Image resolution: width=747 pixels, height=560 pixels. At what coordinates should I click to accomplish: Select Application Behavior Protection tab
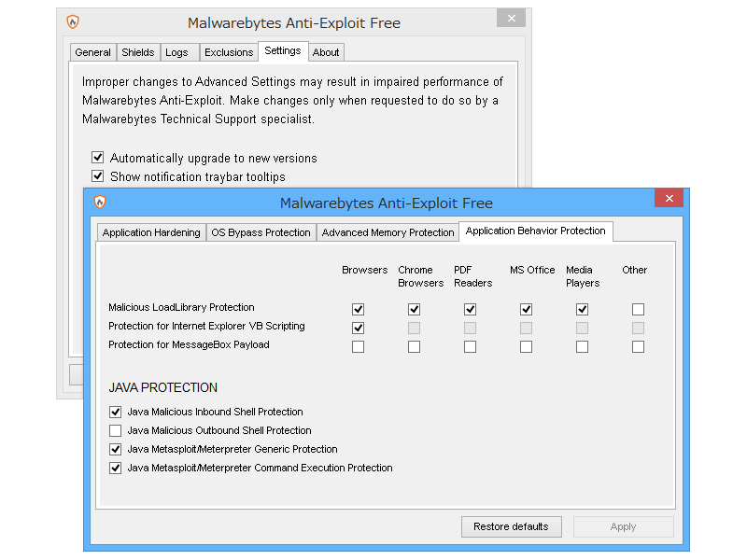(535, 231)
